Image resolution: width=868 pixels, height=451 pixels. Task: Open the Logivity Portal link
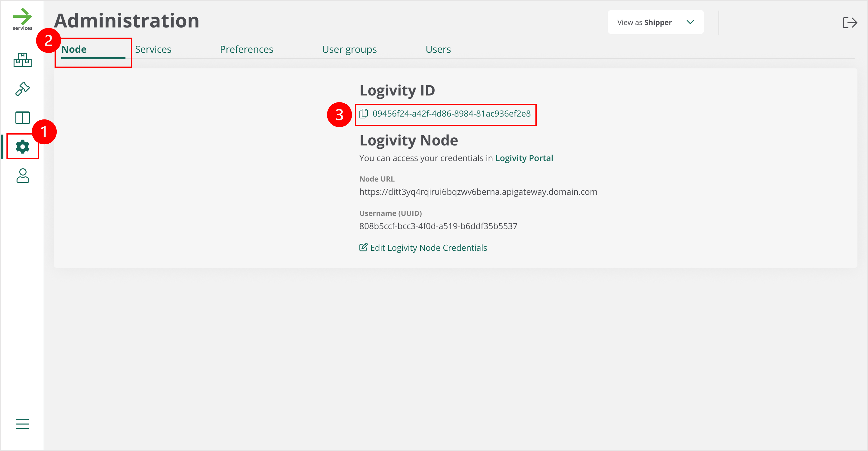pos(524,158)
